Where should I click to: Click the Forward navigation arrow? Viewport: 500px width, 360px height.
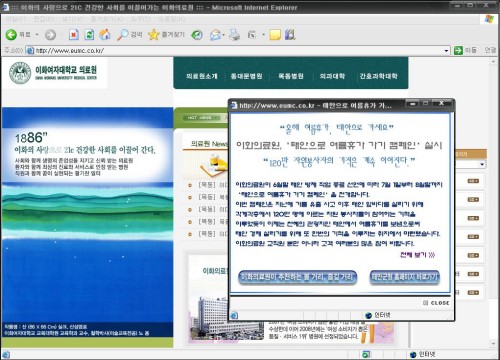[x=51, y=35]
